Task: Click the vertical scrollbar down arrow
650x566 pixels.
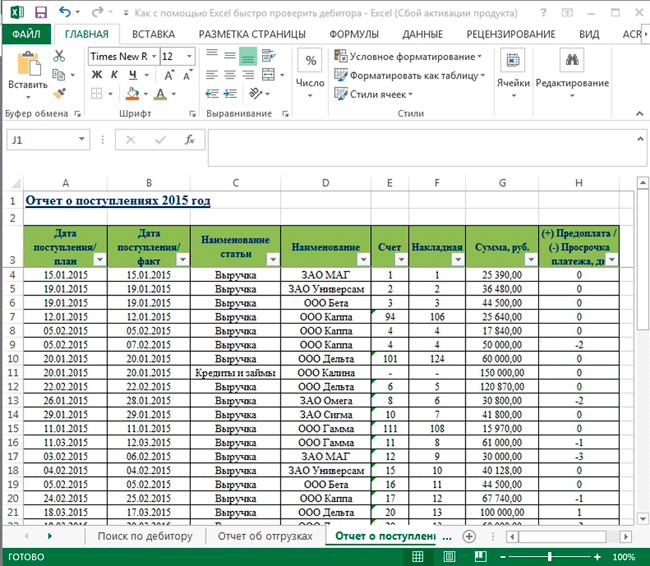Action: (x=643, y=518)
